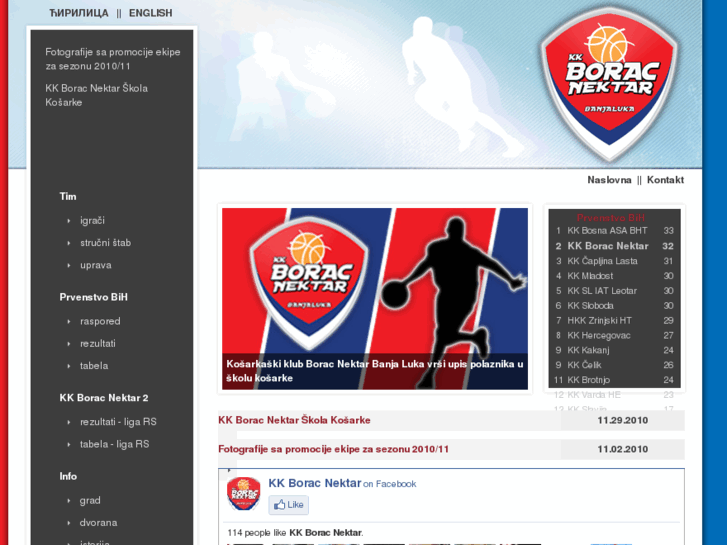Viewport: 727px width, 545px height.
Task: Select HKK Zrinjski HT standings row
Action: click(x=614, y=321)
